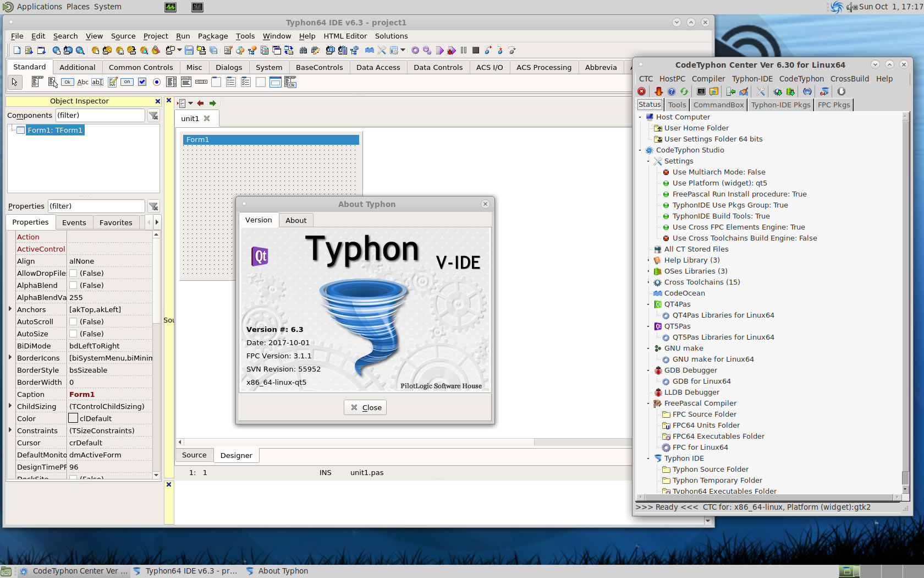Open the Project menu in Typhon IDE
Image resolution: width=924 pixels, height=578 pixels.
point(156,36)
